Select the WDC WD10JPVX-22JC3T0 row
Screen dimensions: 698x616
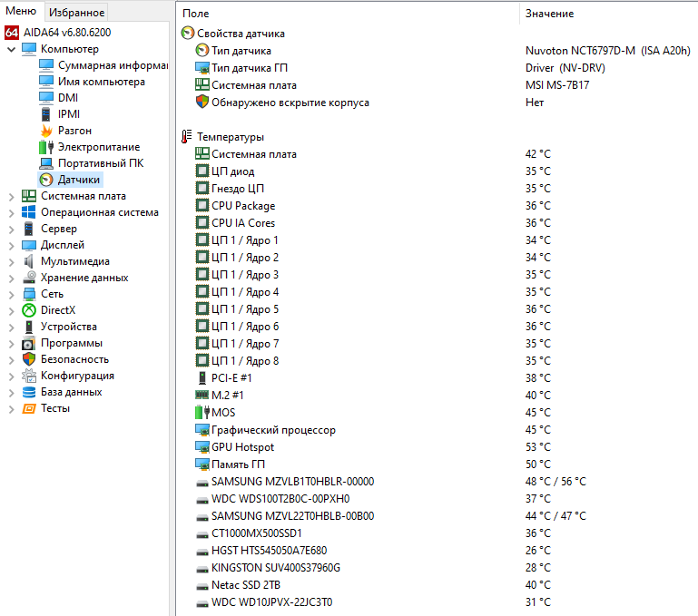pos(437,602)
